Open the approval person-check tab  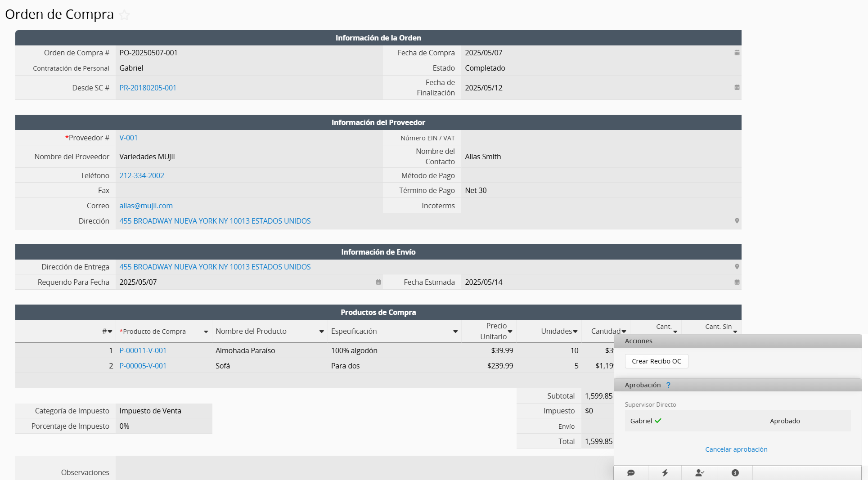click(699, 473)
